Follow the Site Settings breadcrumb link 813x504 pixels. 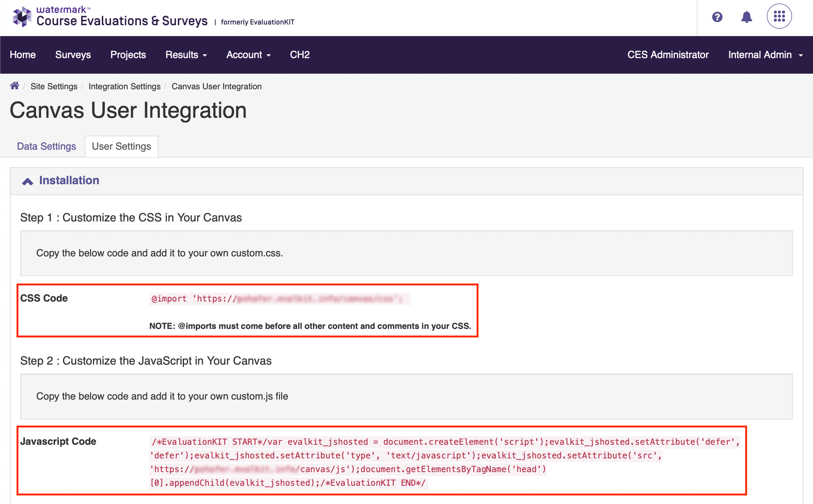coord(54,86)
